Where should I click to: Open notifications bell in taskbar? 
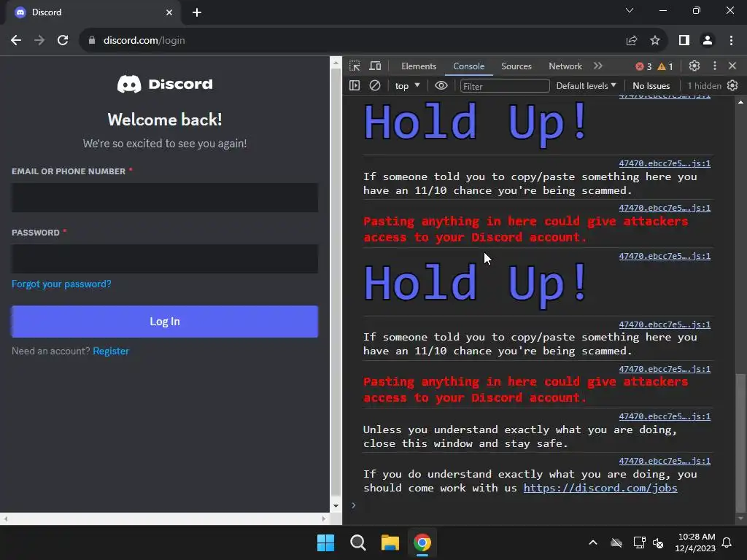(x=727, y=542)
